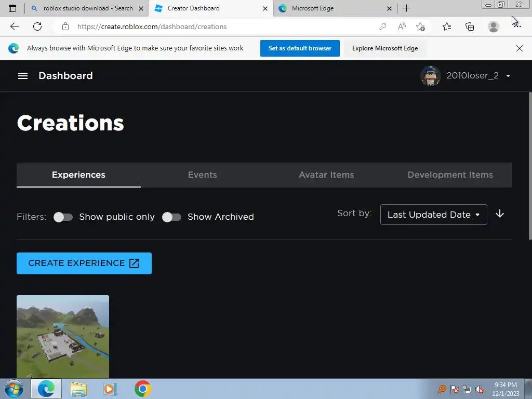
Task: Open the network tray icon
Action: pos(467,389)
